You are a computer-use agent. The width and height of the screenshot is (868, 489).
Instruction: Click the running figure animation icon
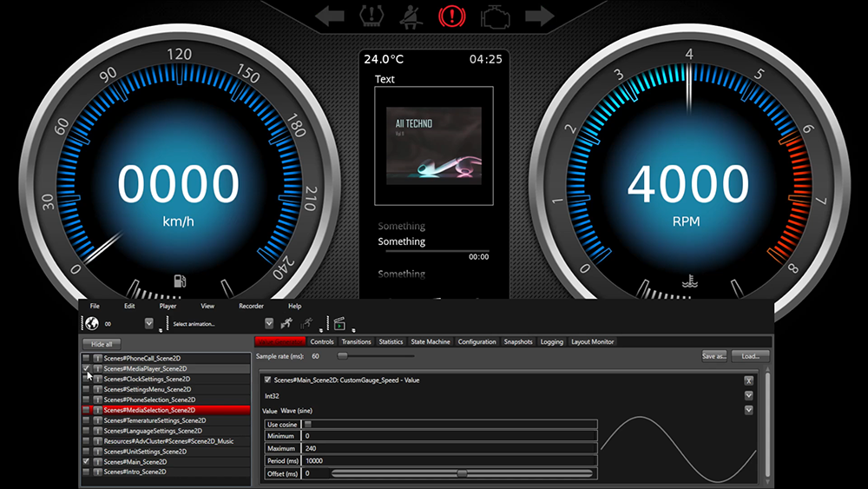point(288,323)
